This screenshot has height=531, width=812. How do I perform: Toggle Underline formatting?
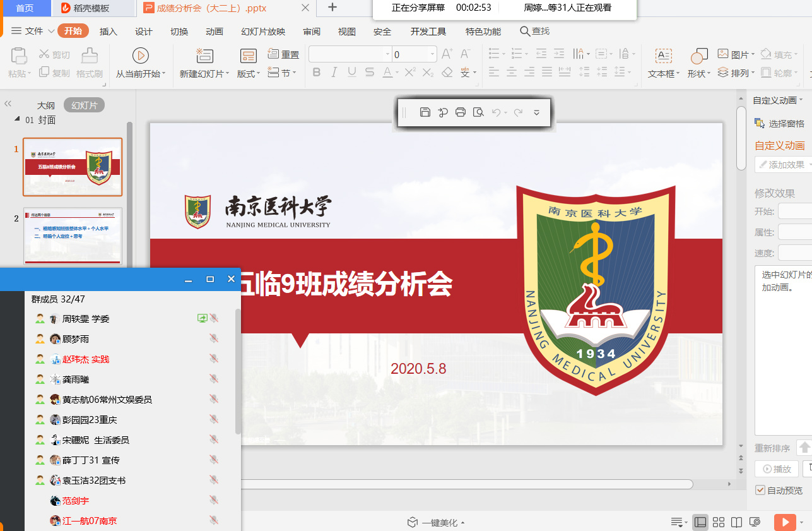pyautogui.click(x=352, y=72)
